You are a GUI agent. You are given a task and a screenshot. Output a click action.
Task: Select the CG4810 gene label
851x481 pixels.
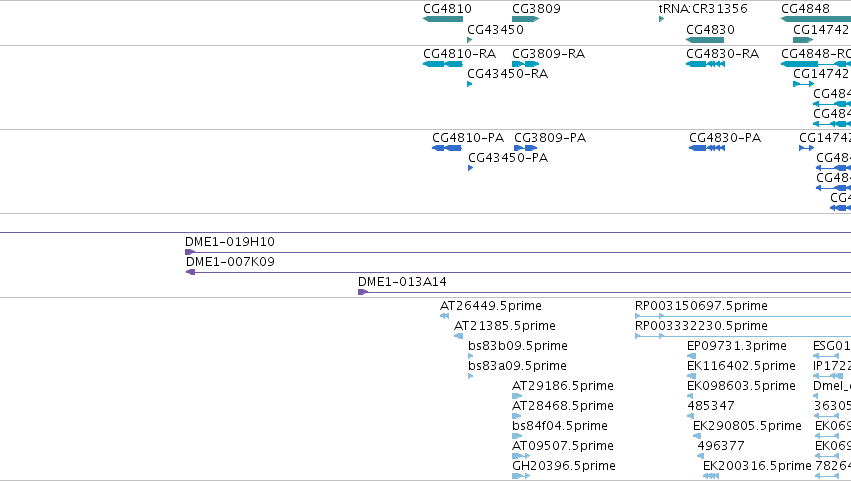tap(447, 9)
